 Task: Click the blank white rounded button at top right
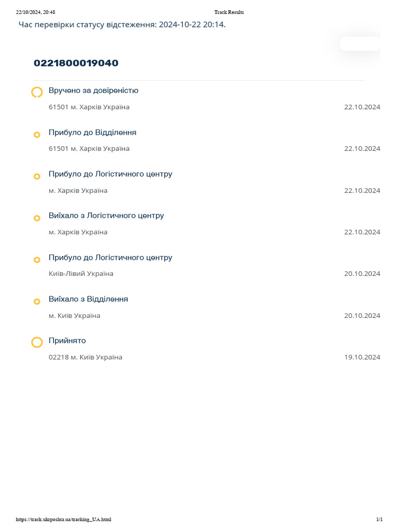pos(360,44)
